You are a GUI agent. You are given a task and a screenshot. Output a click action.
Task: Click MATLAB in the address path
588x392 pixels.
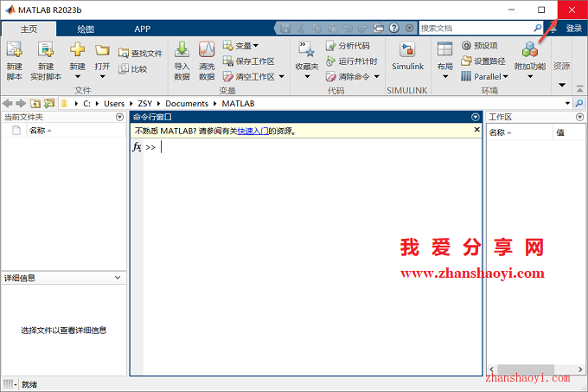coord(238,104)
